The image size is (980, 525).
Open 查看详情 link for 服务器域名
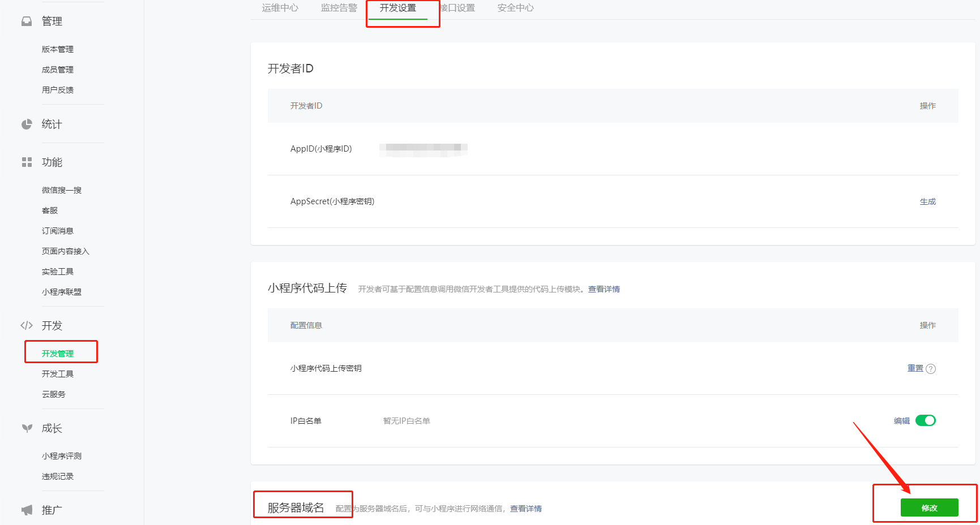[526, 509]
